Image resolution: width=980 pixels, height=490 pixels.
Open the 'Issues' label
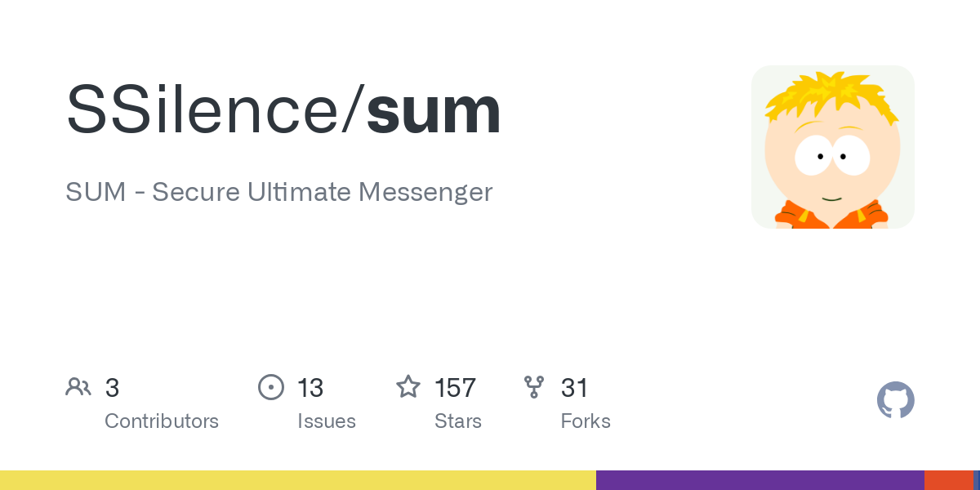[x=327, y=421]
